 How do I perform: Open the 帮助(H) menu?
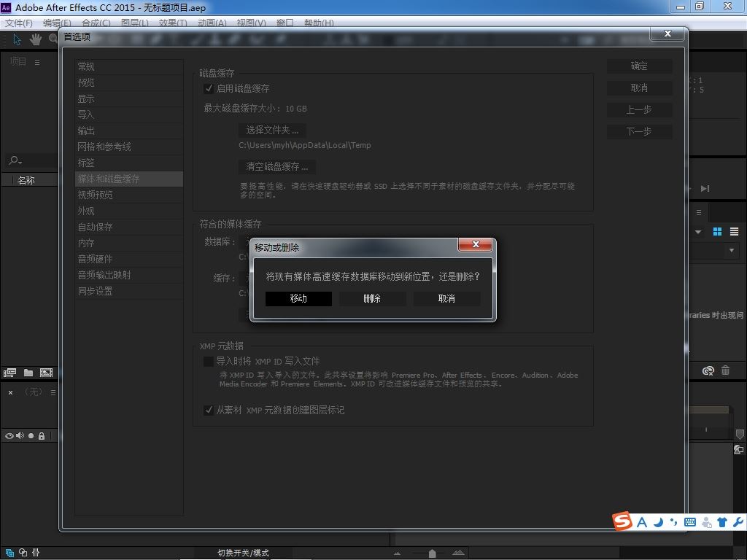pyautogui.click(x=319, y=23)
